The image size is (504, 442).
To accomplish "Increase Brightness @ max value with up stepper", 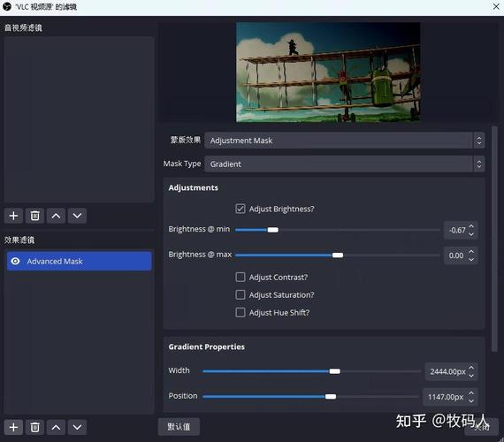I will pyautogui.click(x=471, y=252).
